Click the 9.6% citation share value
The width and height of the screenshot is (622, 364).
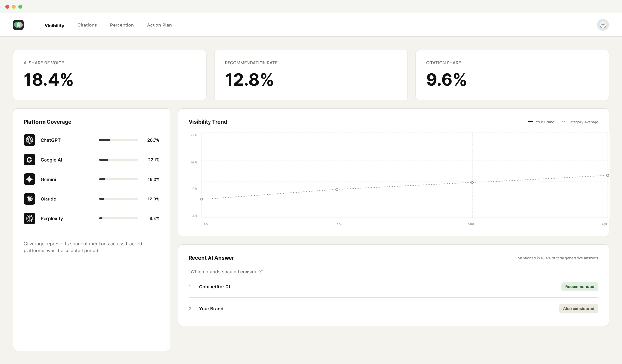(446, 80)
